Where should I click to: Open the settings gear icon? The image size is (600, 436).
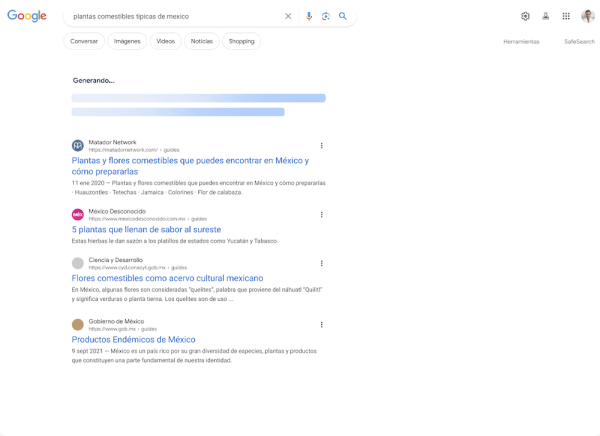525,16
